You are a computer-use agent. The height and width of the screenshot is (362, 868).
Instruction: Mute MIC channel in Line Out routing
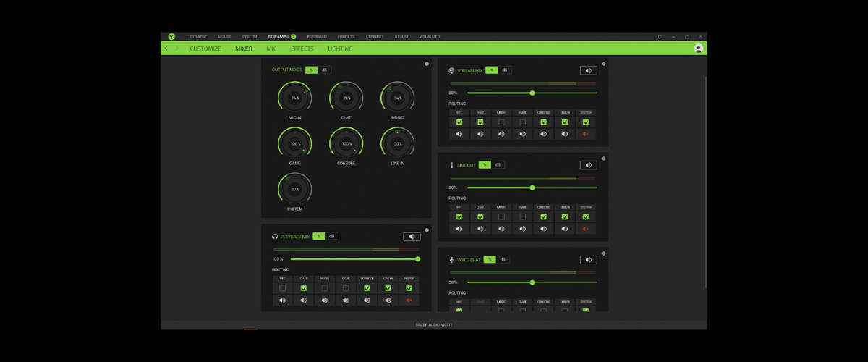point(459,229)
